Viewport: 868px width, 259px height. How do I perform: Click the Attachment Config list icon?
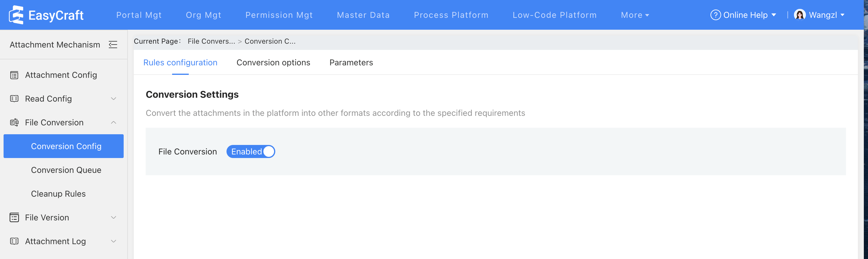[14, 75]
